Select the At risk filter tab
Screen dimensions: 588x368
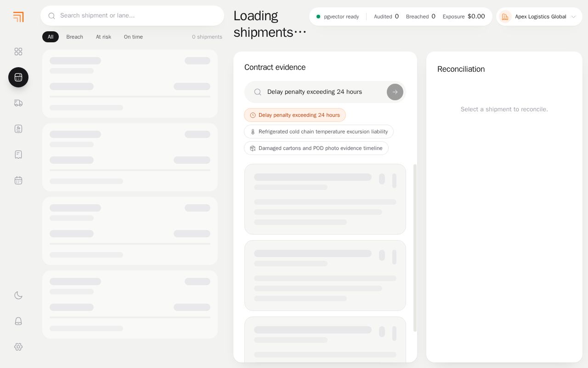pyautogui.click(x=103, y=37)
